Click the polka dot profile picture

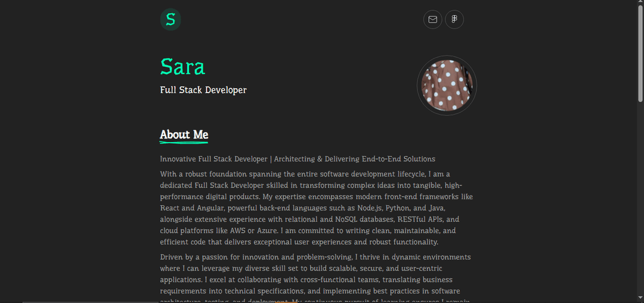[447, 85]
